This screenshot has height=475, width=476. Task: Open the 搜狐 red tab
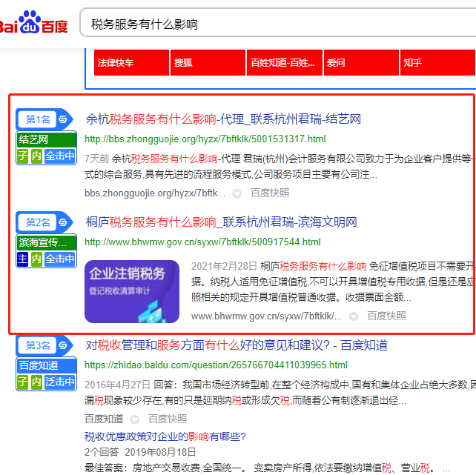[208, 63]
